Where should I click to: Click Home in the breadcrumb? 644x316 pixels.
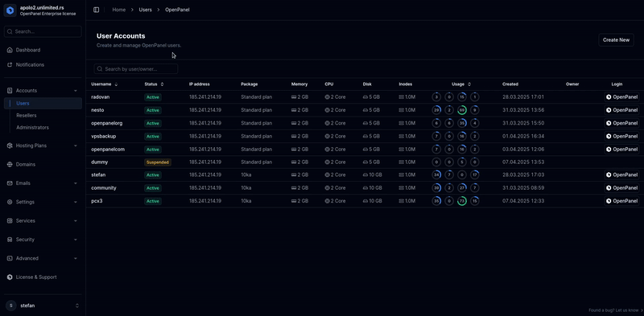point(119,10)
